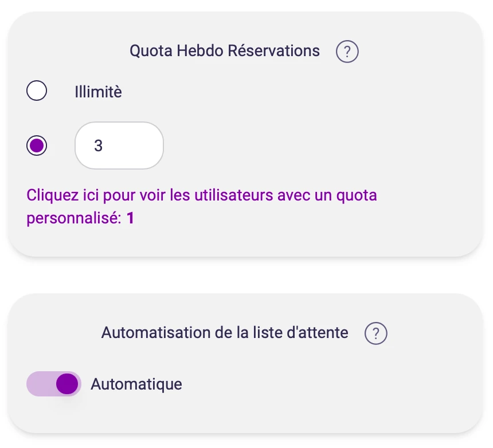Click the question mark beside the waitlist heading

[376, 333]
